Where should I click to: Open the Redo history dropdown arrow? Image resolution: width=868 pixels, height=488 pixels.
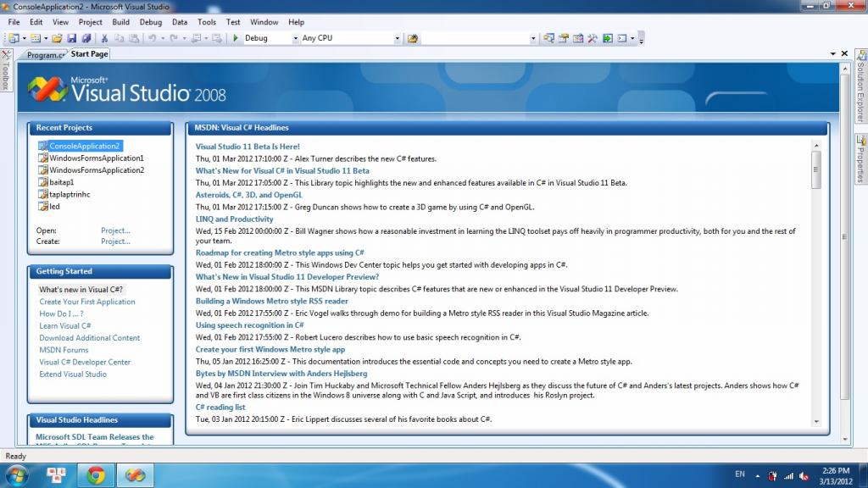184,39
